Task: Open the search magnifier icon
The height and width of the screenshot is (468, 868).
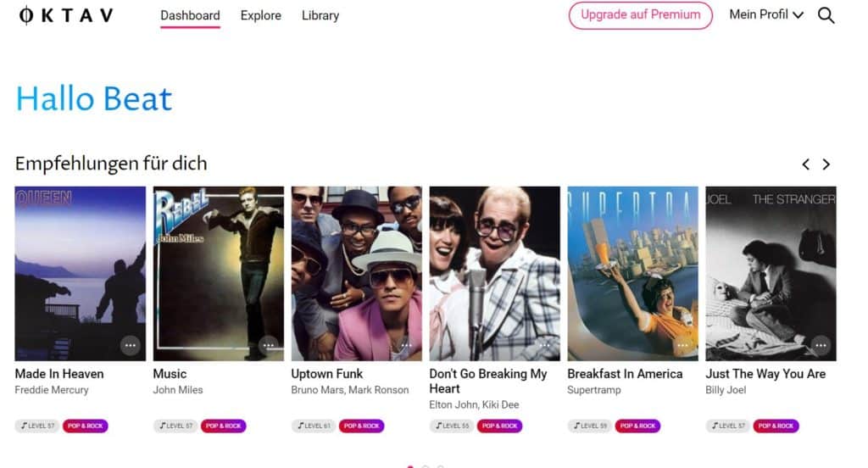Action: (826, 15)
